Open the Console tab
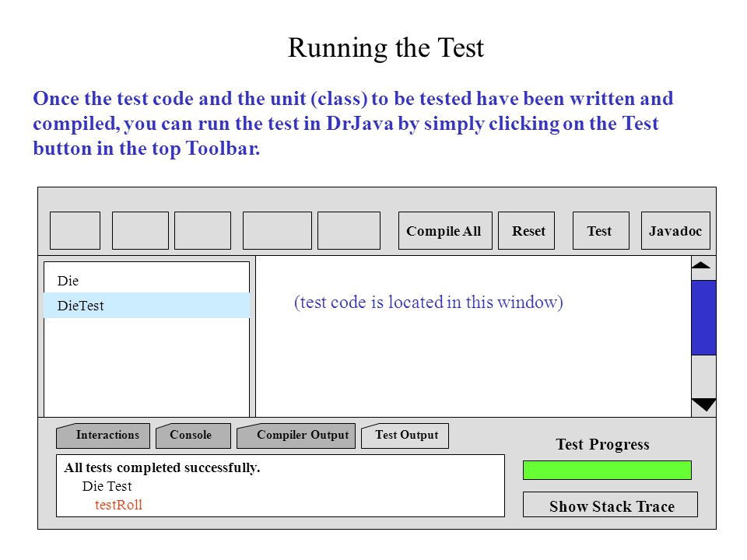The width and height of the screenshot is (747, 560). [x=194, y=436]
